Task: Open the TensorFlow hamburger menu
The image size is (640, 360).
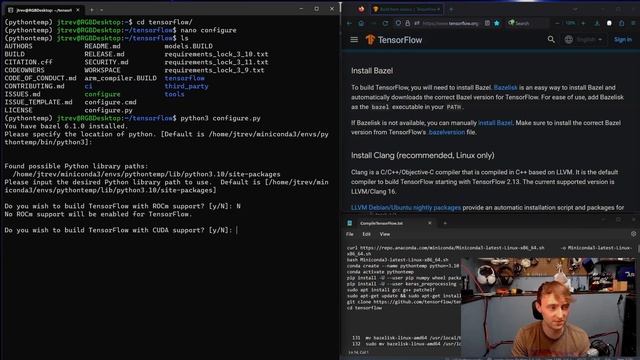Action: [x=354, y=40]
